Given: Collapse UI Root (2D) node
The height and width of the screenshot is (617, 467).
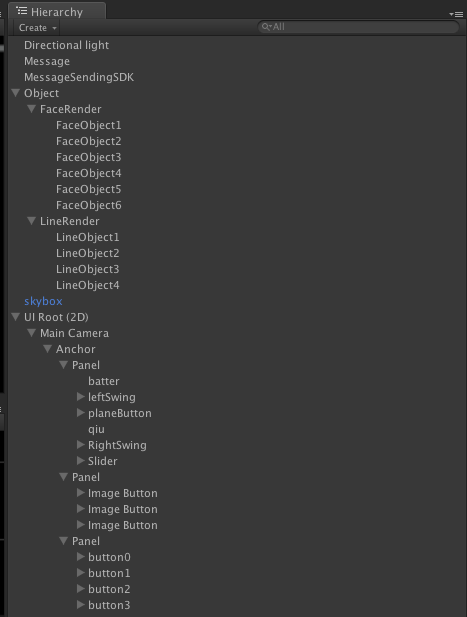Looking at the screenshot, I should tap(16, 317).
